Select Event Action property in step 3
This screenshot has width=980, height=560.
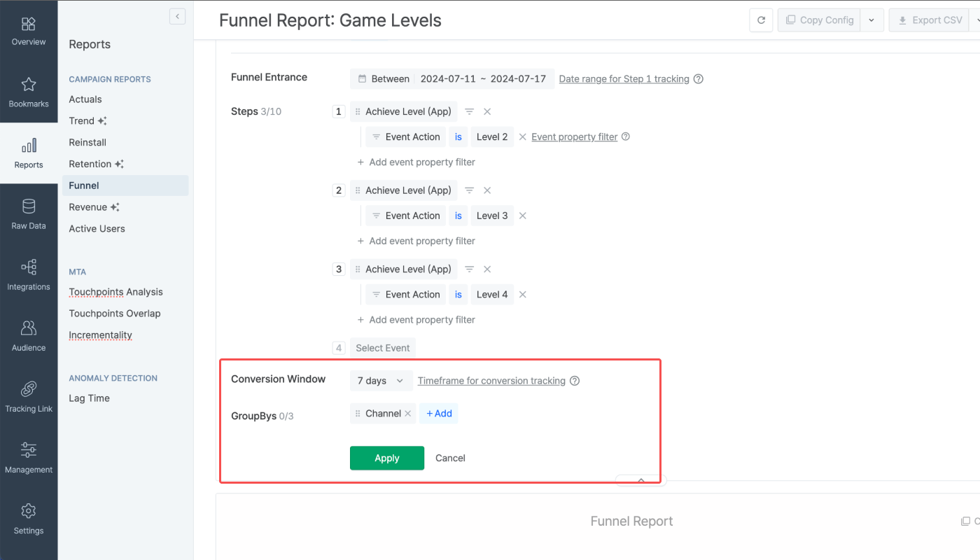pyautogui.click(x=405, y=295)
